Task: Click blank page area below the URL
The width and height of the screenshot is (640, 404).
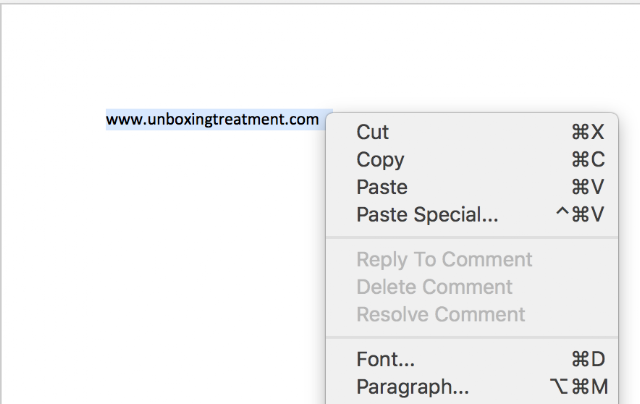Action: [x=163, y=265]
